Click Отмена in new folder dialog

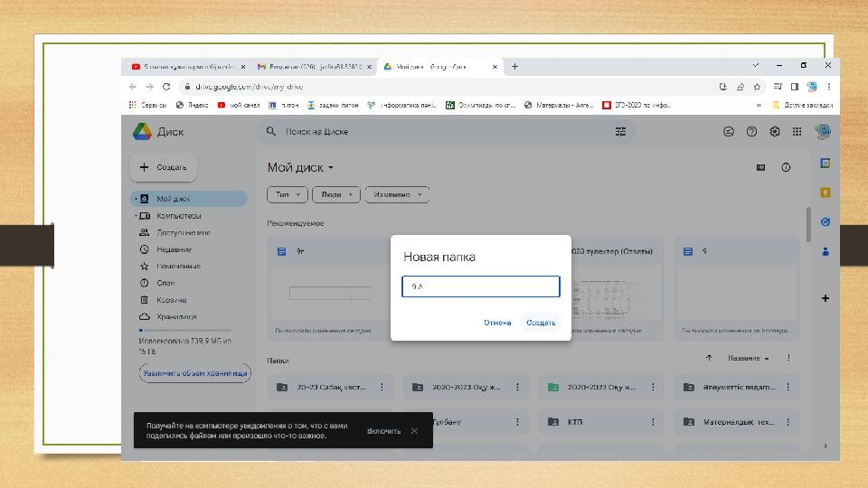click(497, 323)
